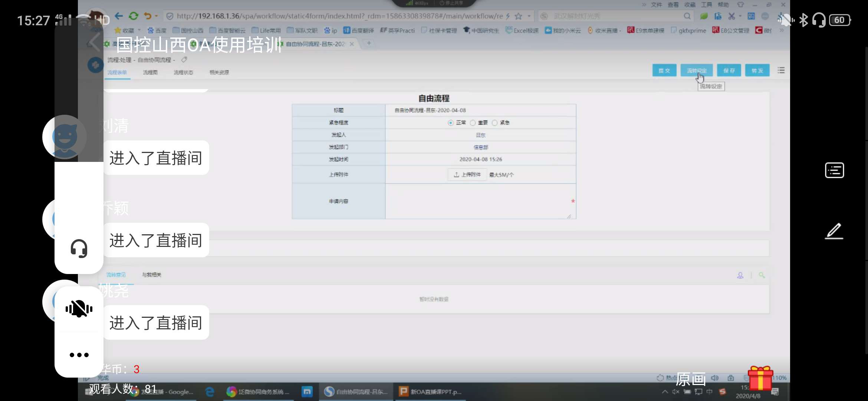Expand the browser undo arrow dropdown
Screen dimensions: 868x401
[x=156, y=16]
